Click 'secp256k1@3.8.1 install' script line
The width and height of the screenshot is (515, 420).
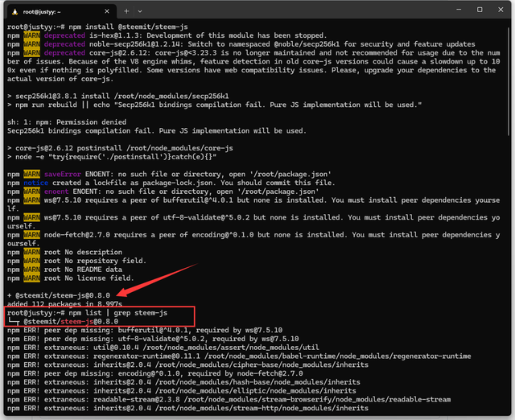click(118, 97)
